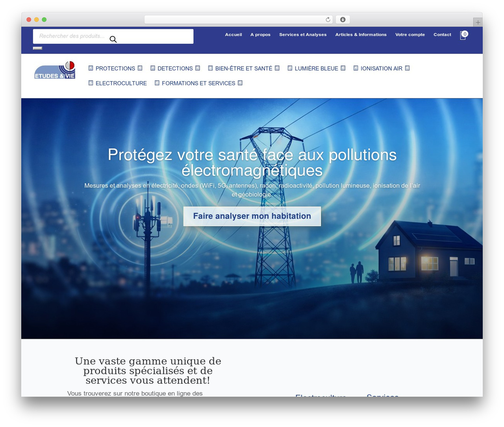Visit Services et Analyses
This screenshot has width=504, height=427.
coord(303,35)
